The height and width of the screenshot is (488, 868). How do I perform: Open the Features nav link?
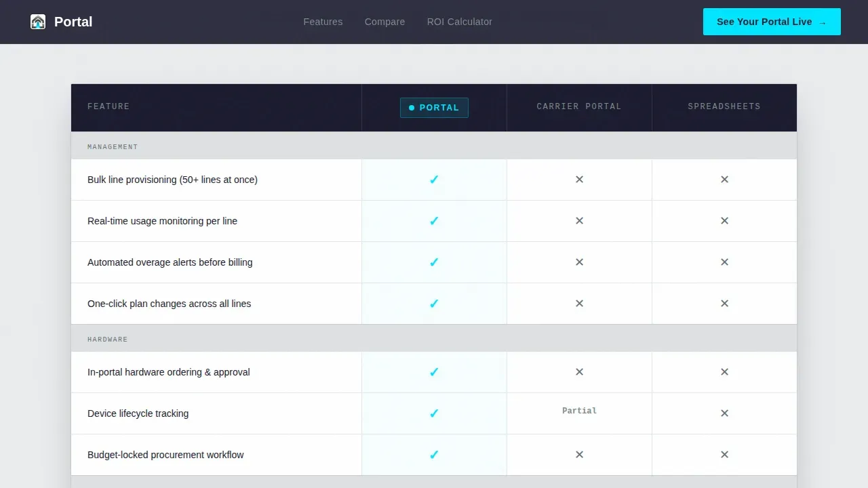[x=323, y=22]
